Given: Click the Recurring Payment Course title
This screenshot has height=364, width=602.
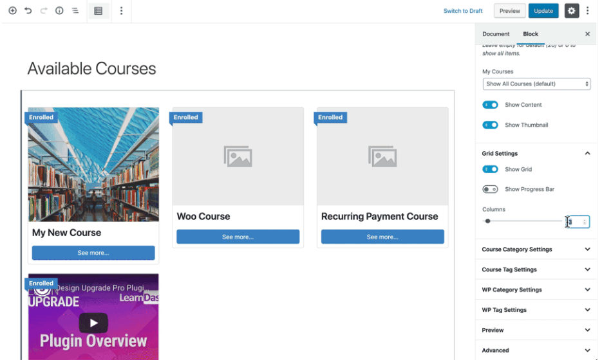Looking at the screenshot, I should pos(380,216).
